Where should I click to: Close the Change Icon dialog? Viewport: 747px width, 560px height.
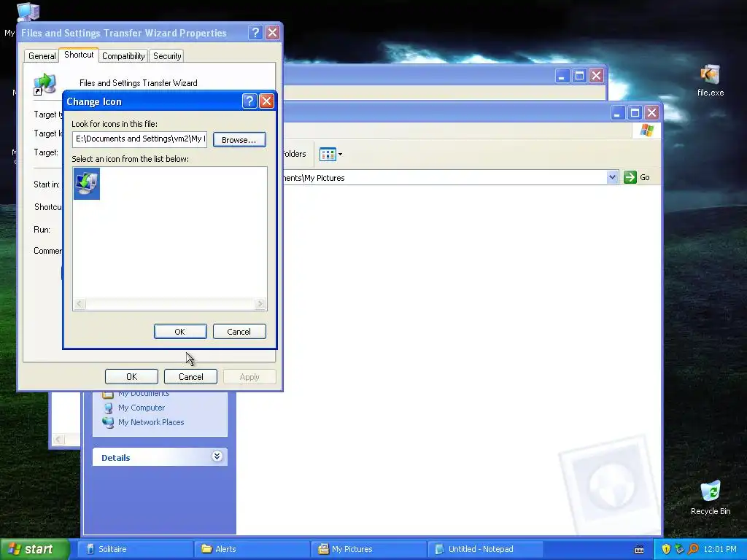tap(266, 101)
